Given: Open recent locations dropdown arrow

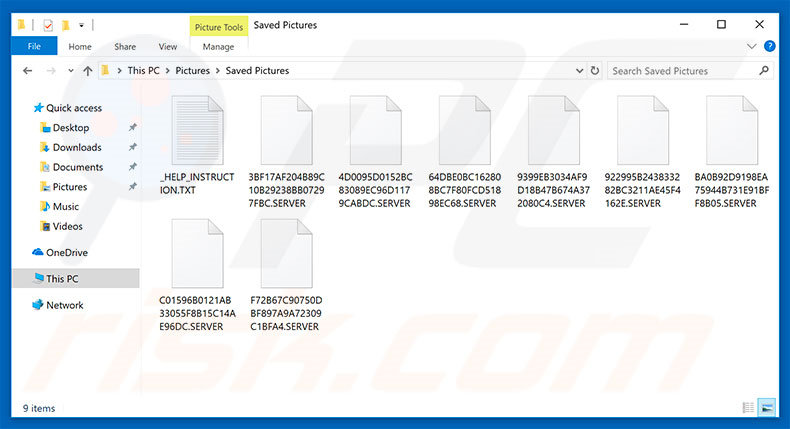Looking at the screenshot, I should pyautogui.click(x=71, y=71).
